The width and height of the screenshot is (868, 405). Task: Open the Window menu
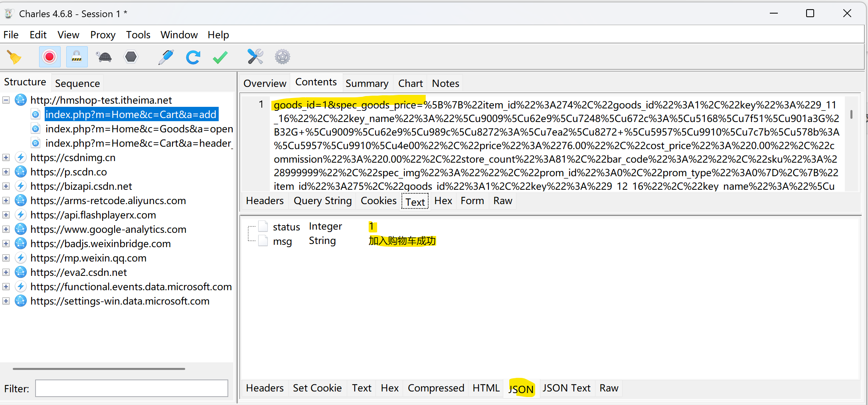(x=179, y=35)
